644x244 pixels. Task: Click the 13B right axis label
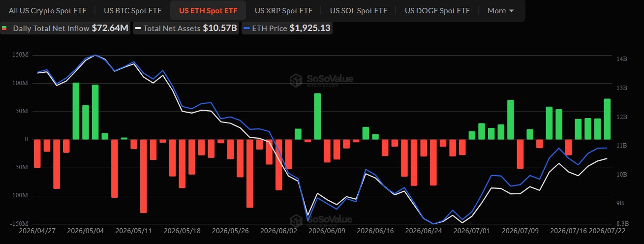click(x=621, y=88)
